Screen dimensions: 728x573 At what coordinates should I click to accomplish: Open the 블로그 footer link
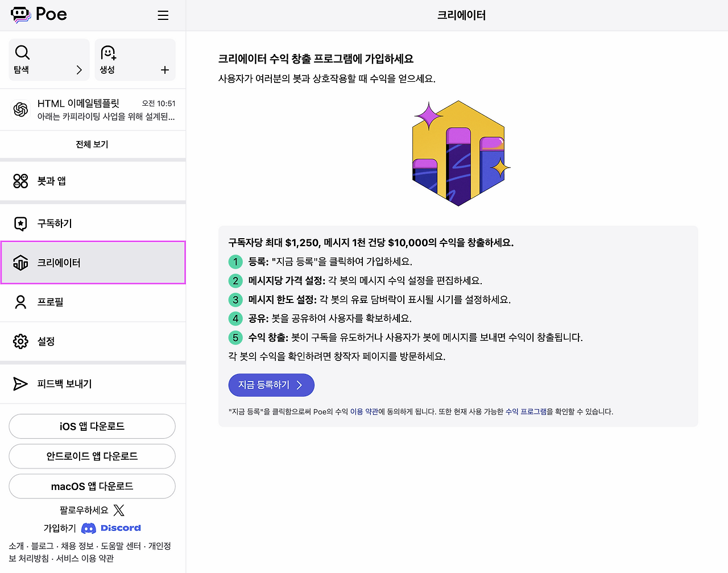pos(43,546)
